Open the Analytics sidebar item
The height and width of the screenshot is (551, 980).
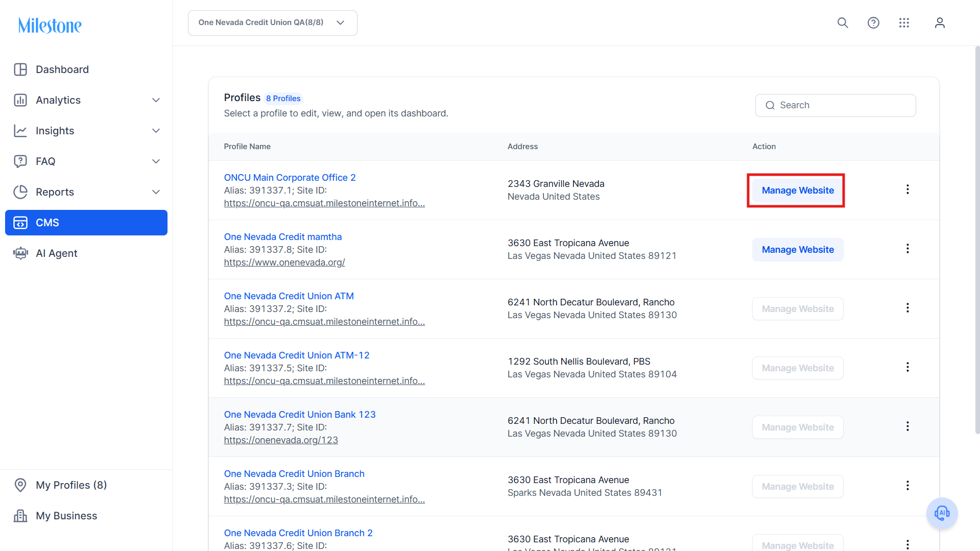[x=86, y=100]
